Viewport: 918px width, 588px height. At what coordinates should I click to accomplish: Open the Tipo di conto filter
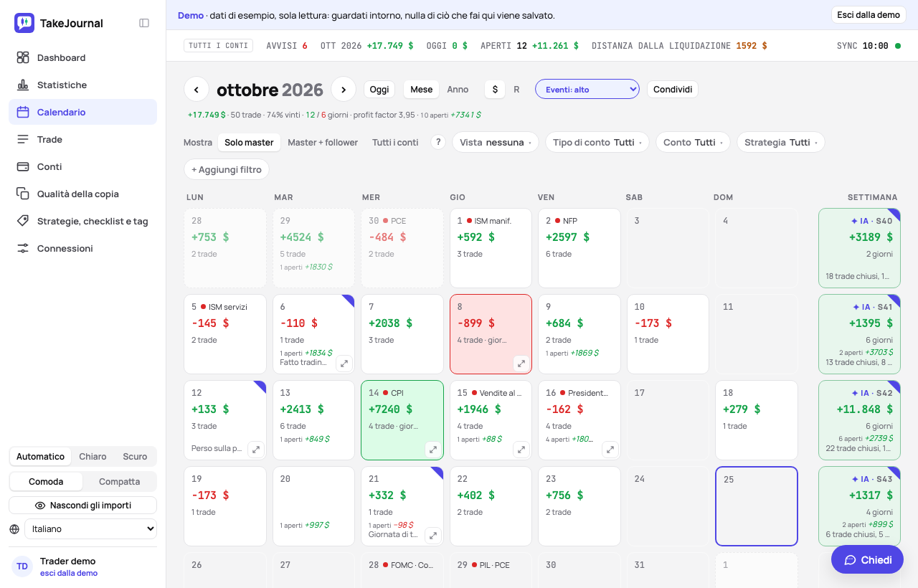[x=597, y=142]
